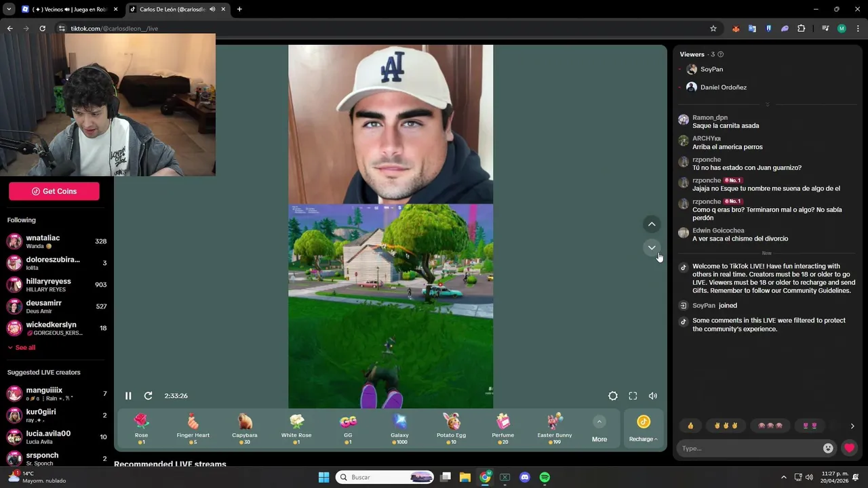Open viewers info help icon

720,54
